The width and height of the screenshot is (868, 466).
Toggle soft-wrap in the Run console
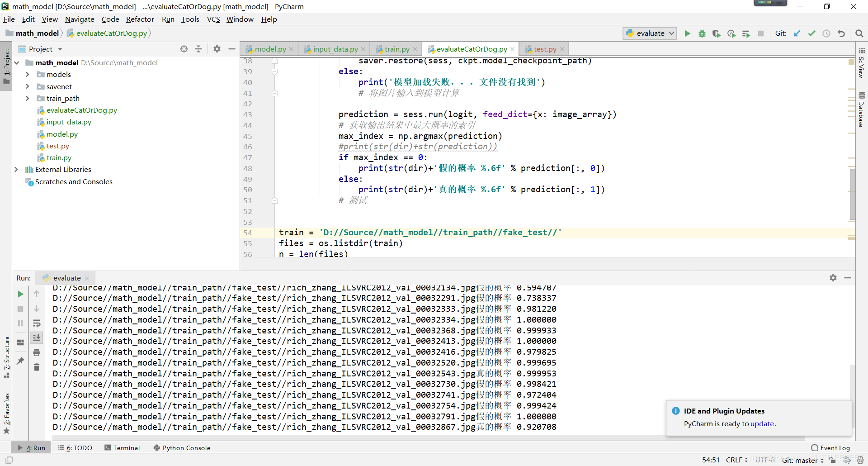[37, 323]
